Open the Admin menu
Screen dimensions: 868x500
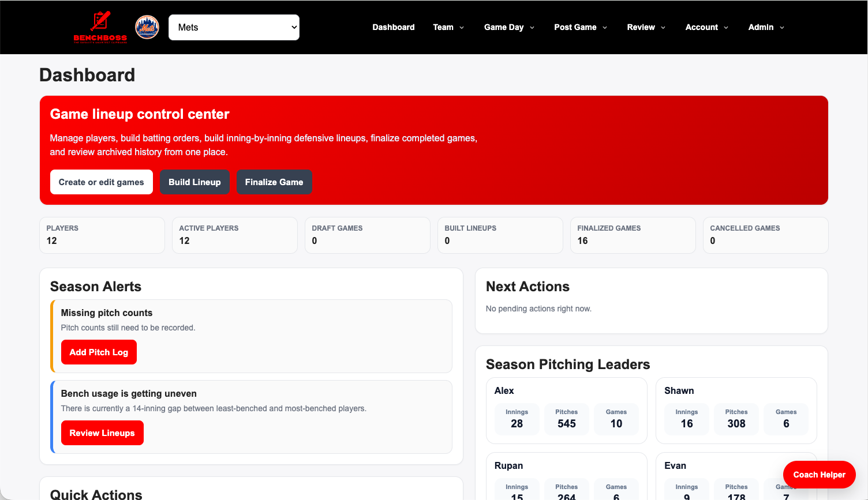pyautogui.click(x=766, y=27)
